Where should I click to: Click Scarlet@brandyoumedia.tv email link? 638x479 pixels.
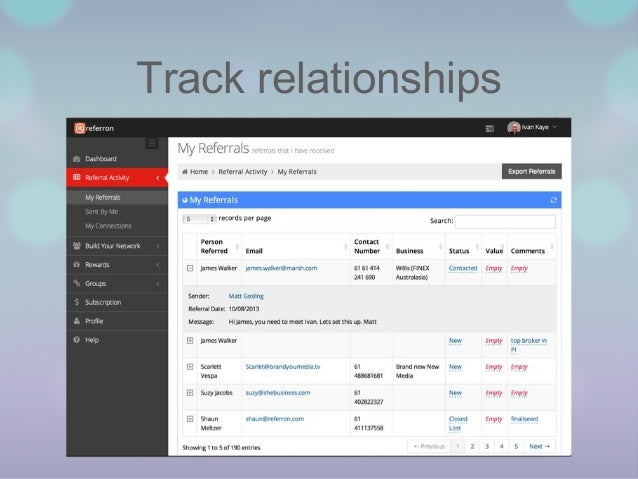tap(283, 367)
